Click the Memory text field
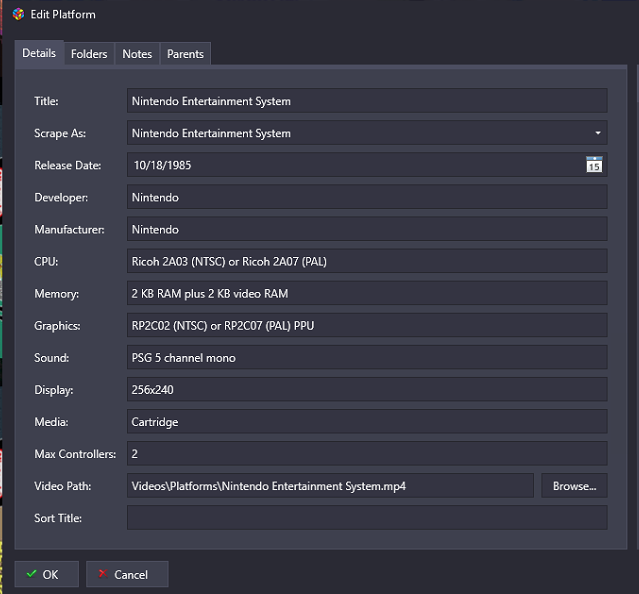The image size is (639, 594). (x=367, y=293)
